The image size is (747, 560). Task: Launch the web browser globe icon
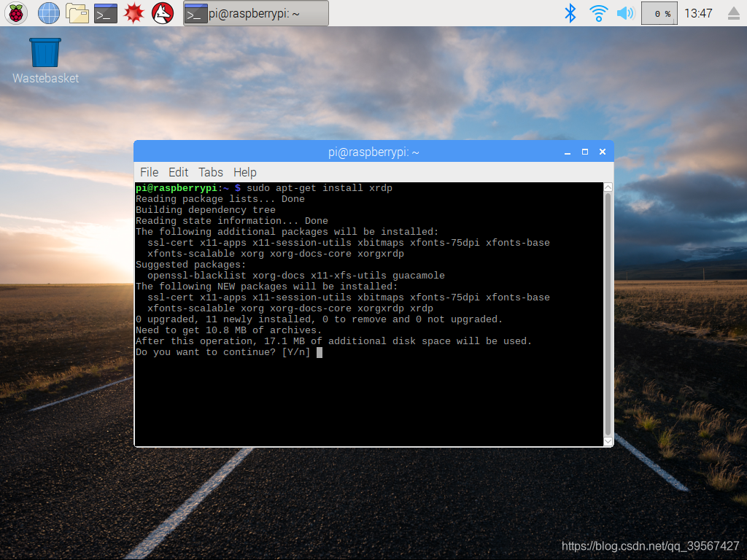49,13
